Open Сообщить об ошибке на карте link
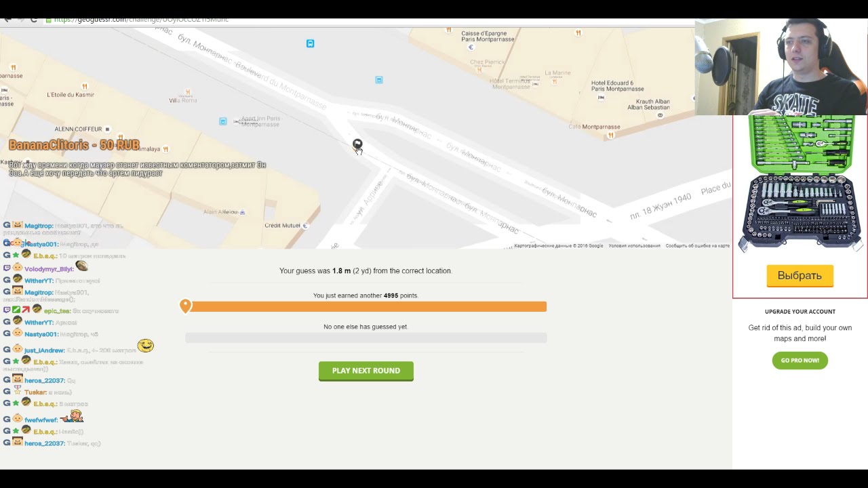The image size is (868, 488). (697, 246)
